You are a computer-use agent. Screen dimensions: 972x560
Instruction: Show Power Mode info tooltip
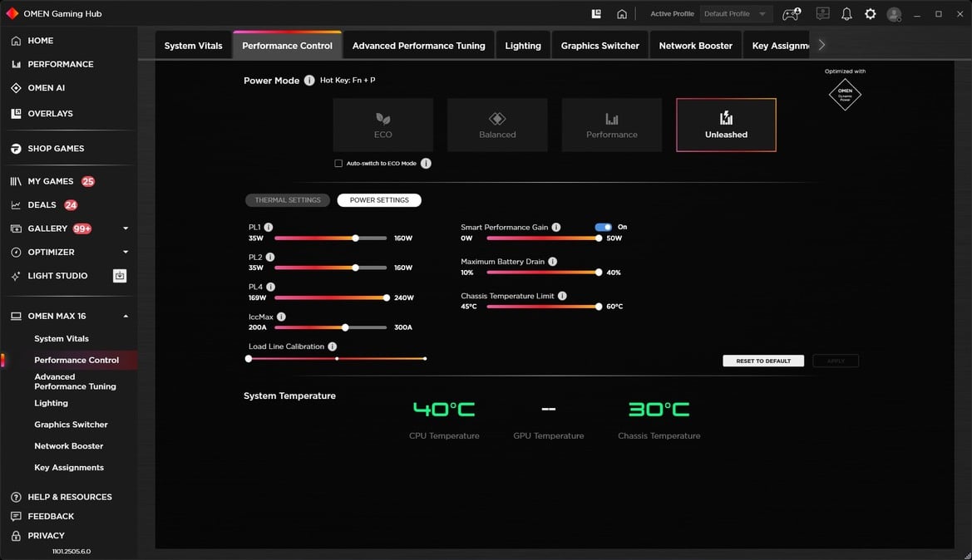[x=309, y=81]
